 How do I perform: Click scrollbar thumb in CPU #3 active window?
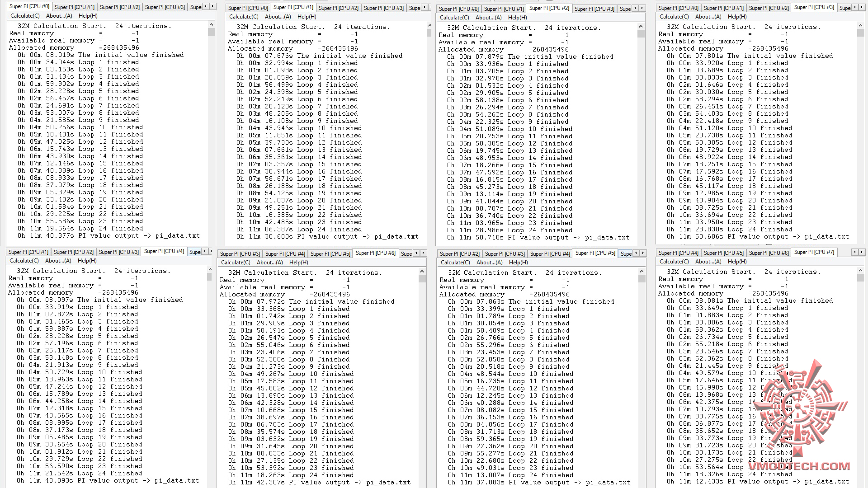(x=860, y=33)
